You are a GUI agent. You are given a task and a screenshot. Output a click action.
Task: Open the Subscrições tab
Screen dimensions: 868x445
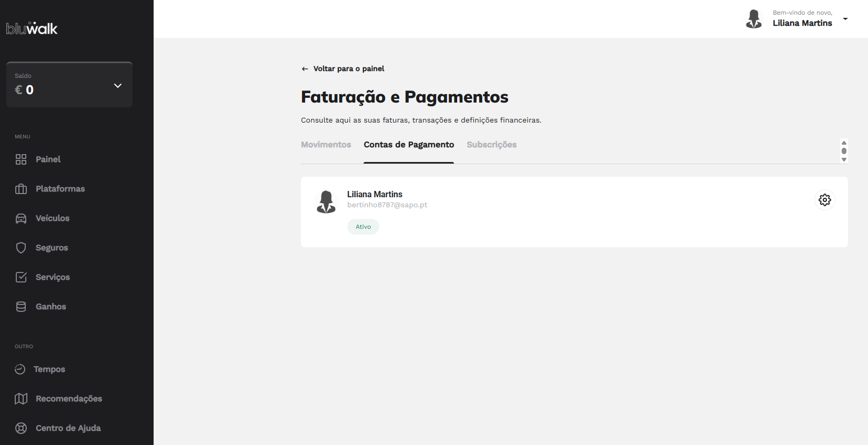[491, 145]
